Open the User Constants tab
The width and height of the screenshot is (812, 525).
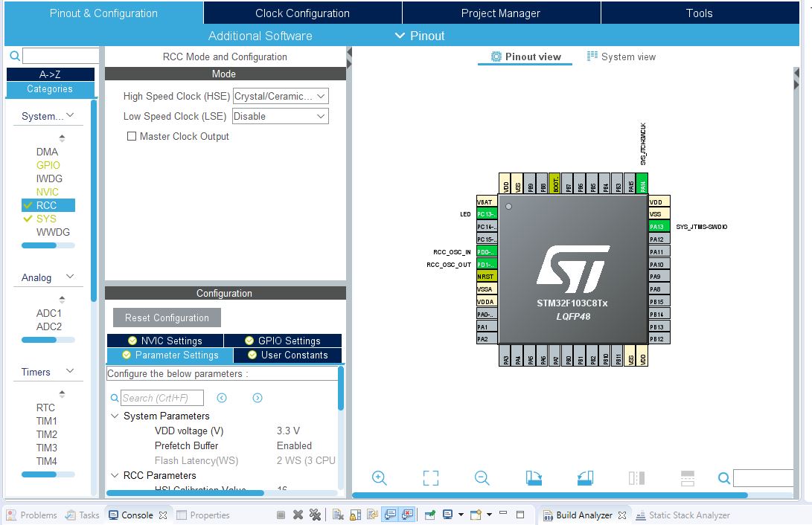(287, 355)
